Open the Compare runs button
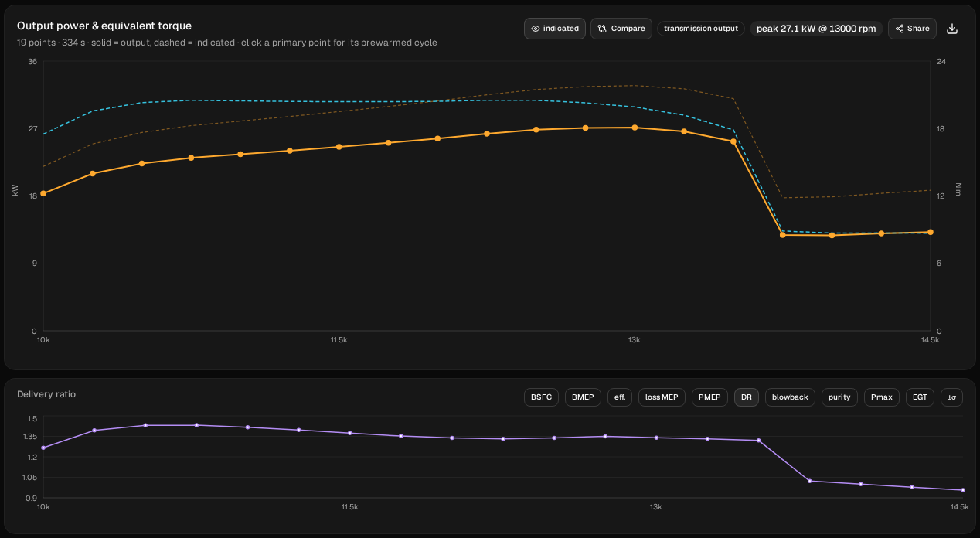This screenshot has height=538, width=980. tap(621, 29)
